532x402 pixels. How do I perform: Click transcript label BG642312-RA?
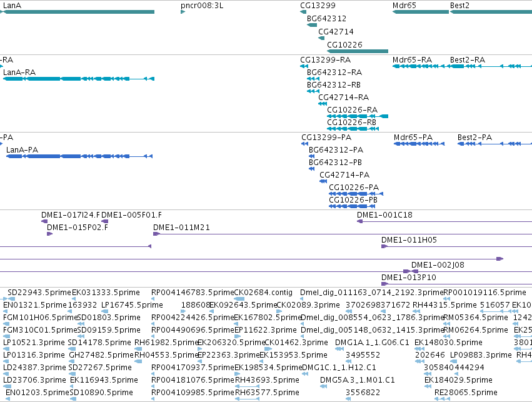[334, 73]
